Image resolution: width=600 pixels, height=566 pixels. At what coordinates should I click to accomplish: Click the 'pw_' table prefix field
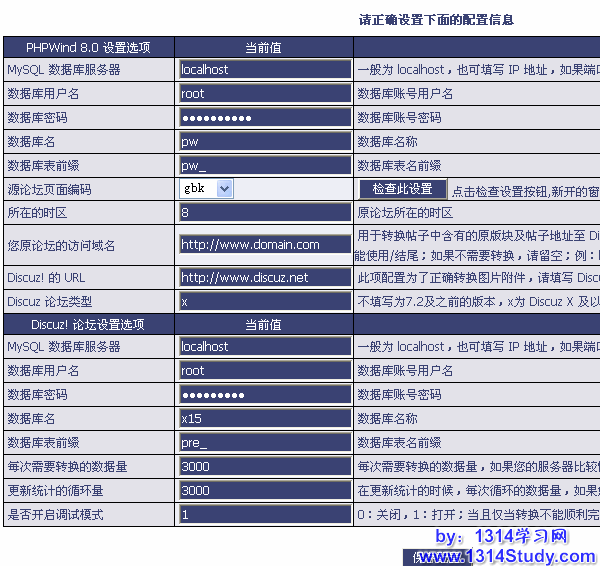[x=264, y=166]
